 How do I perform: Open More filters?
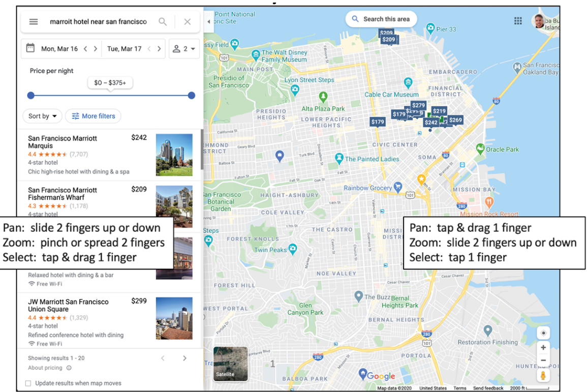93,116
